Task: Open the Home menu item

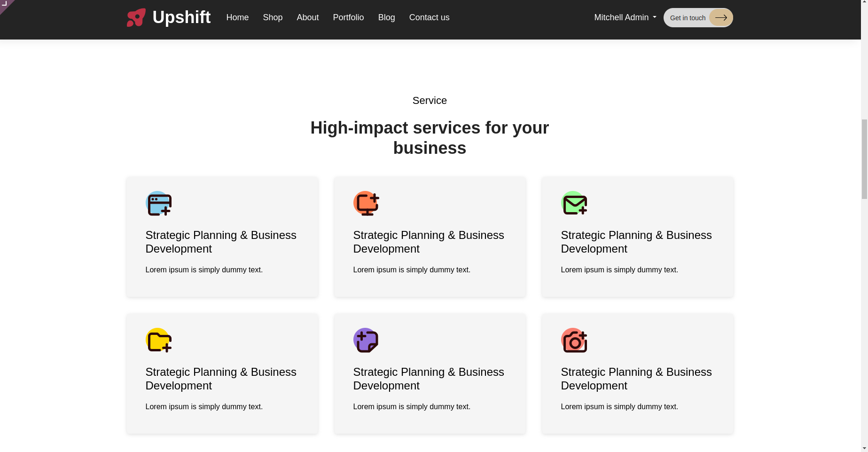Action: tap(237, 17)
